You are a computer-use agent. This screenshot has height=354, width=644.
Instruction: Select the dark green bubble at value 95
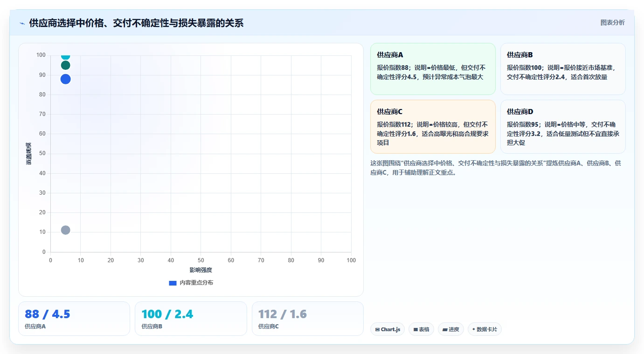[x=65, y=65]
